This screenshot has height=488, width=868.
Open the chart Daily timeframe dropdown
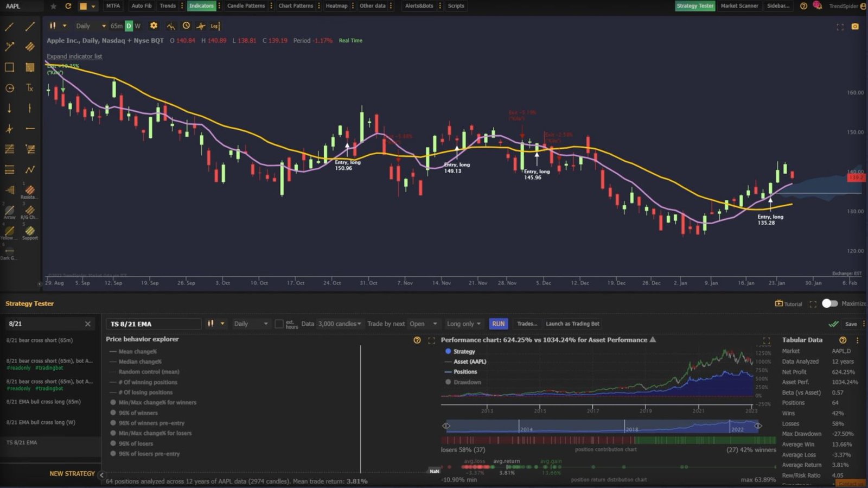[91, 26]
